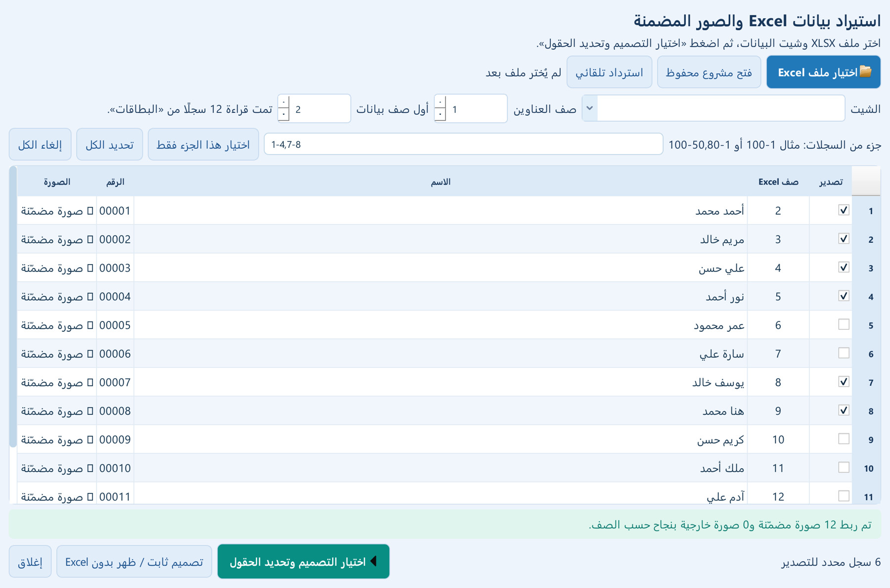Viewport: 890px width, 588px height.
Task: Check export box for آدم علي
Action: [x=844, y=496]
